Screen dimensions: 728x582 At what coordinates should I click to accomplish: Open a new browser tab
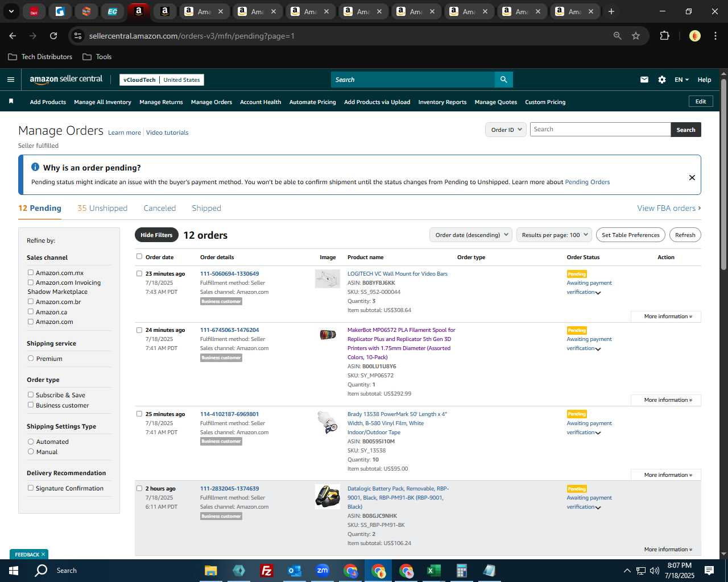click(611, 11)
